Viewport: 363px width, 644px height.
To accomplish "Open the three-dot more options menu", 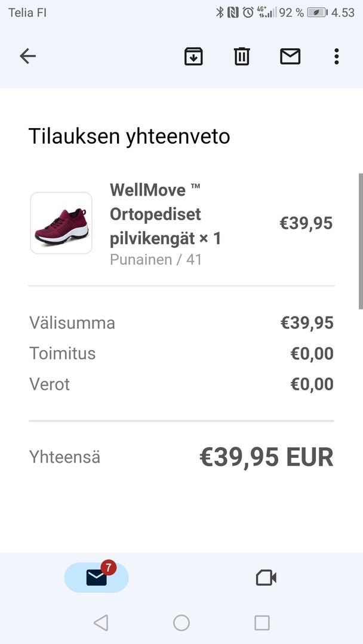I will tap(336, 57).
